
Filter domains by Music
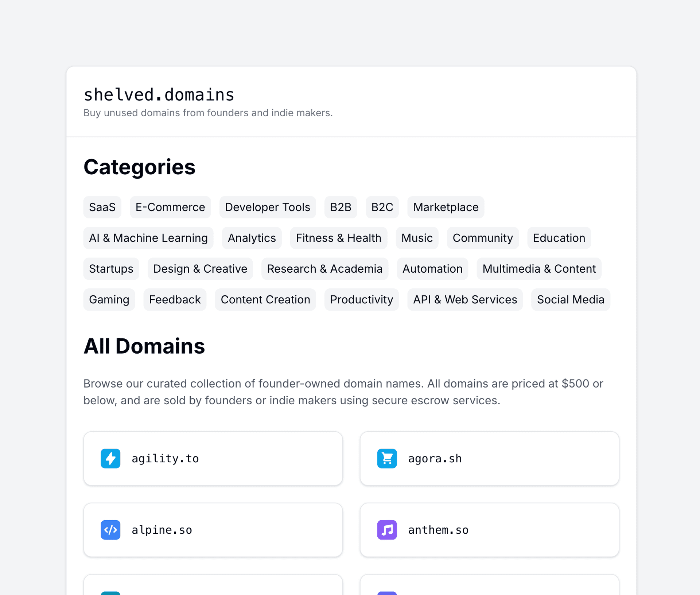tap(417, 238)
